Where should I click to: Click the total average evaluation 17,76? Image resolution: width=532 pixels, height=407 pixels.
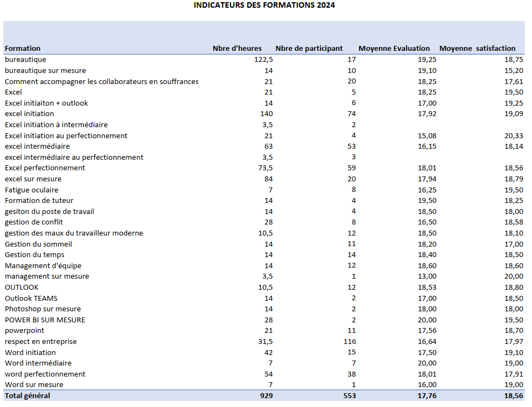point(427,396)
